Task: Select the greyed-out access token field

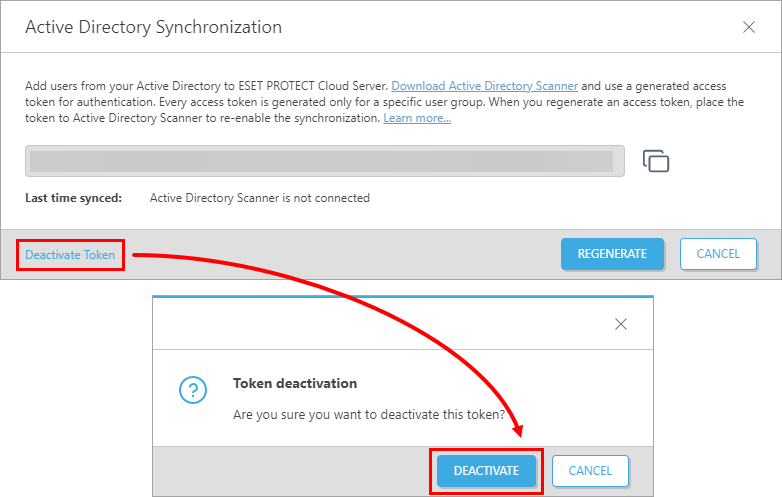Action: pyautogui.click(x=325, y=161)
